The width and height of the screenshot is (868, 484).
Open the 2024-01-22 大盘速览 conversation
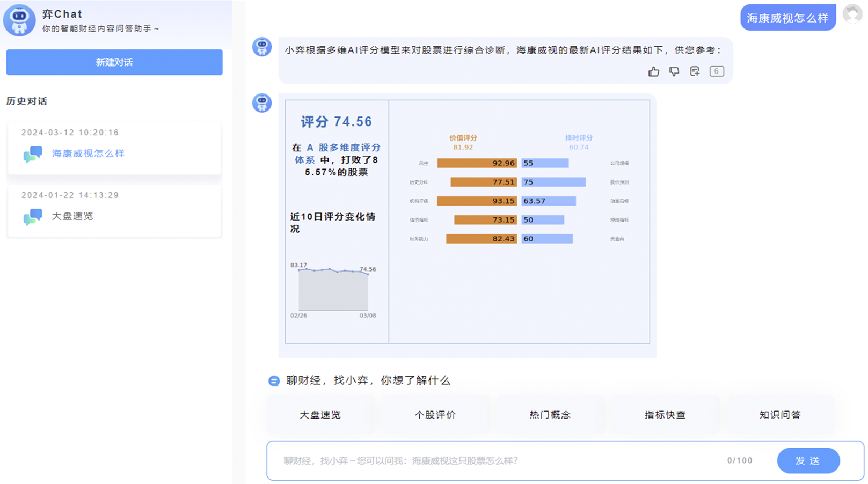click(x=72, y=216)
